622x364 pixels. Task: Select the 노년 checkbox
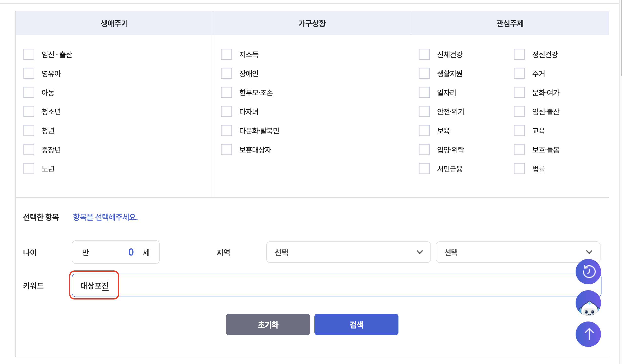click(x=29, y=169)
